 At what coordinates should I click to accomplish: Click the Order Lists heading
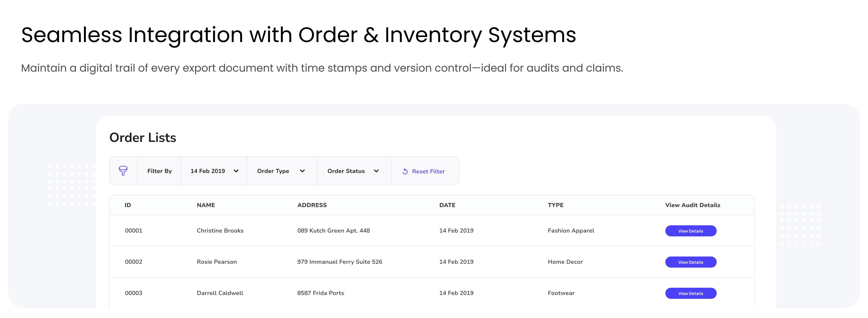[x=142, y=138]
